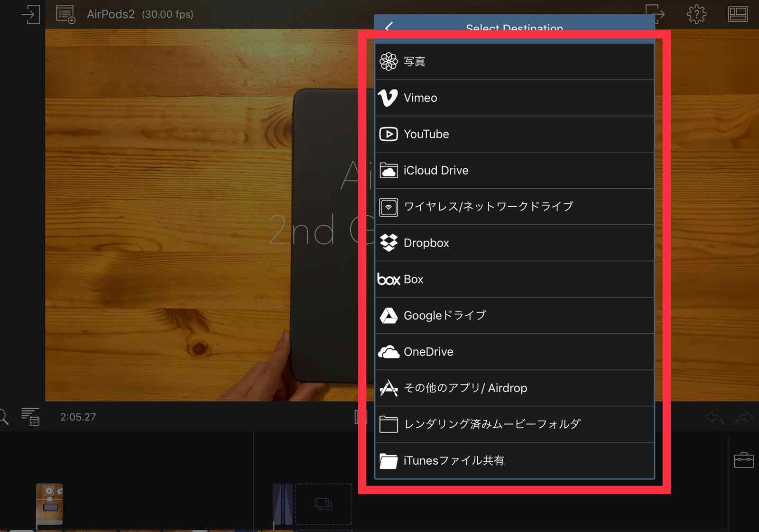The image size is (759, 532).
Task: Click the zoom magnifier icon
Action: coord(3,417)
